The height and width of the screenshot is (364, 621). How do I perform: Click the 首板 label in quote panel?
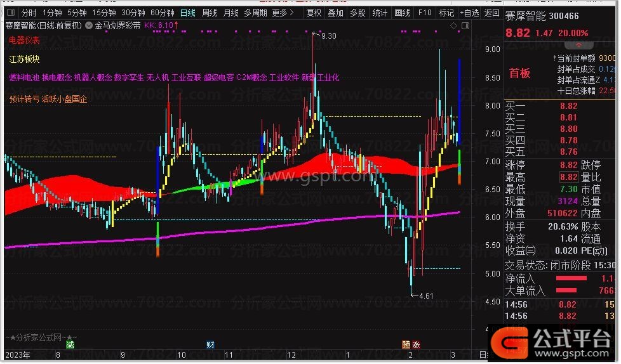(x=519, y=73)
